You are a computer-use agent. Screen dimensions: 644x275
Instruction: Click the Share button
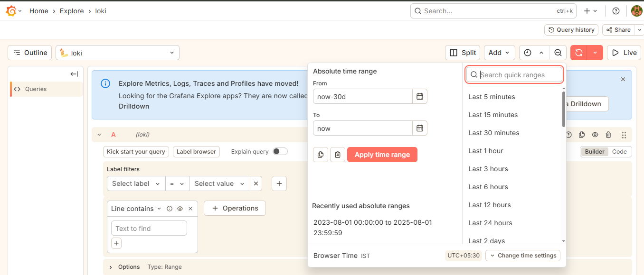(x=618, y=30)
